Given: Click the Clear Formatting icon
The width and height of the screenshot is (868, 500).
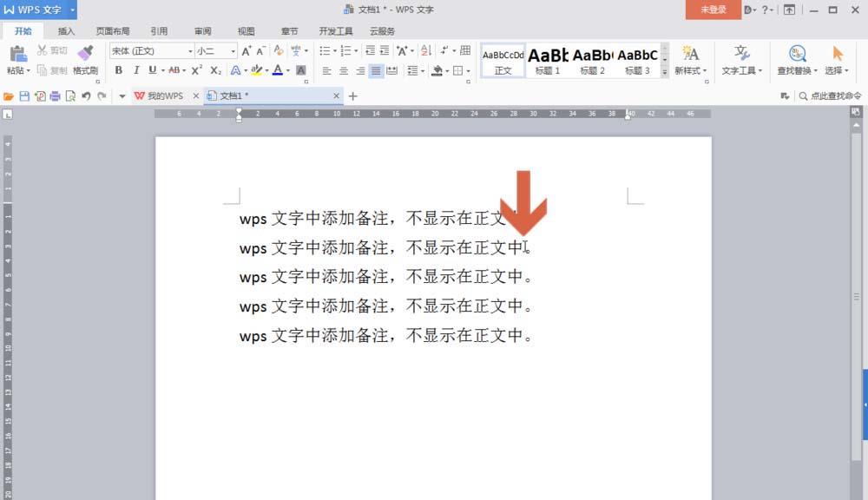Looking at the screenshot, I should [276, 51].
